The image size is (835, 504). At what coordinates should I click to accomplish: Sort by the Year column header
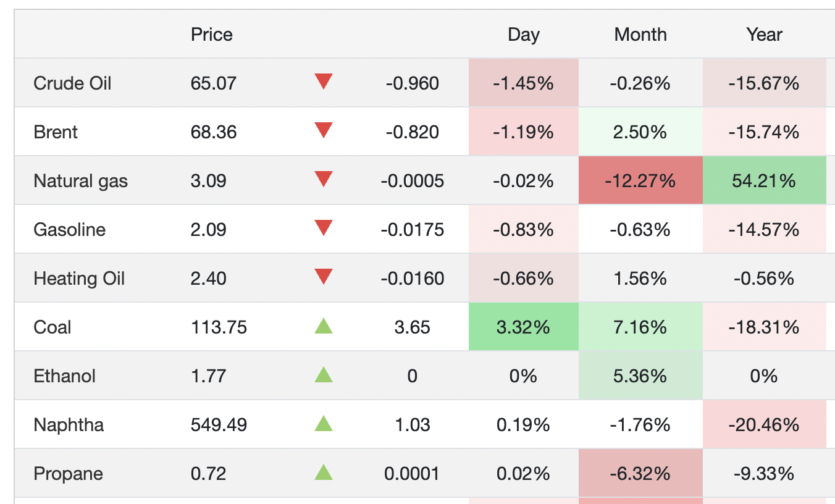click(x=764, y=35)
